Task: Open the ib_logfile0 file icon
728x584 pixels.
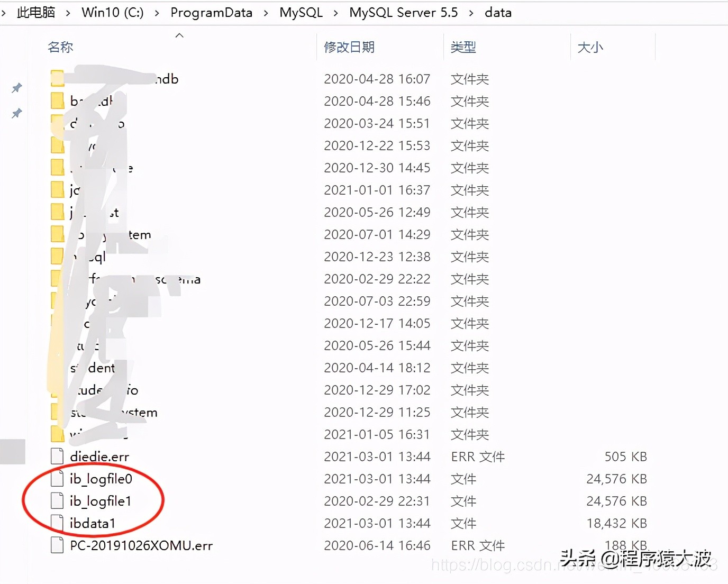Action: coord(56,479)
